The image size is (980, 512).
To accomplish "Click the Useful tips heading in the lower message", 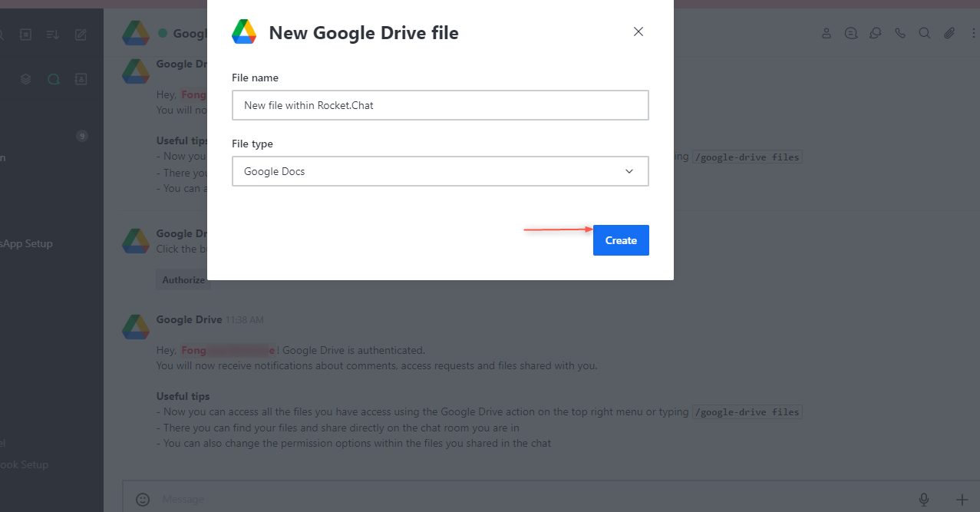I will pyautogui.click(x=183, y=396).
